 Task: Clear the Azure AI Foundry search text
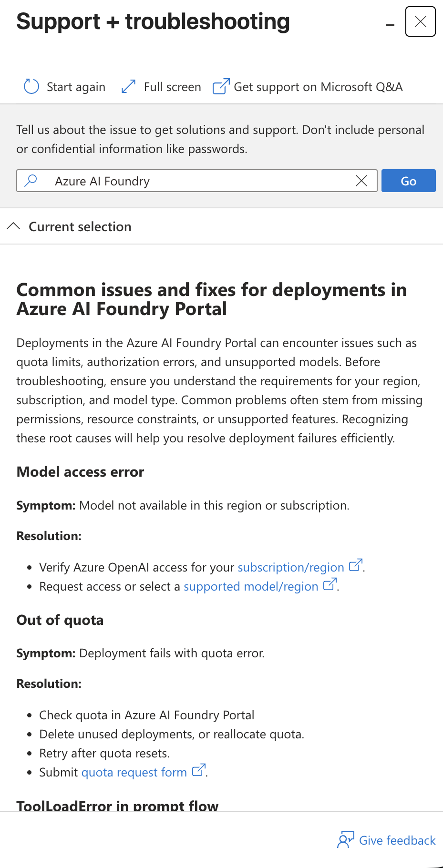pos(361,181)
